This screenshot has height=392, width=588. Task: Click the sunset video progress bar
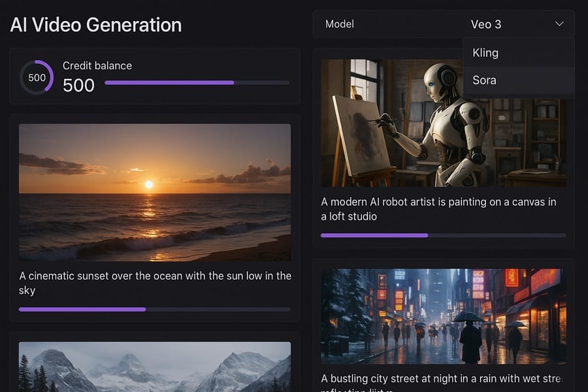coord(155,309)
